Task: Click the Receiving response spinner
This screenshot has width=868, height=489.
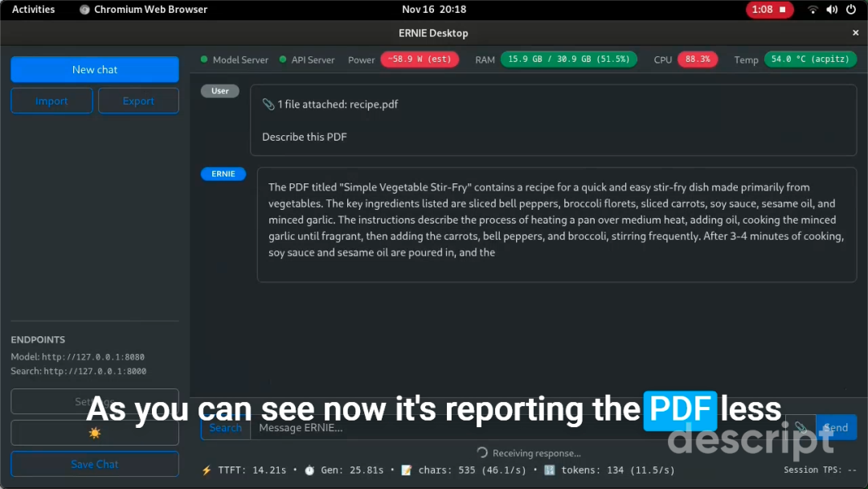Action: coord(482,453)
